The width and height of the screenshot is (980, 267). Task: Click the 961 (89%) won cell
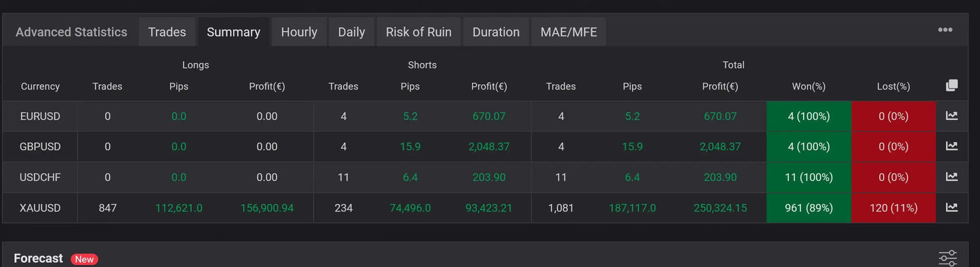(x=808, y=207)
